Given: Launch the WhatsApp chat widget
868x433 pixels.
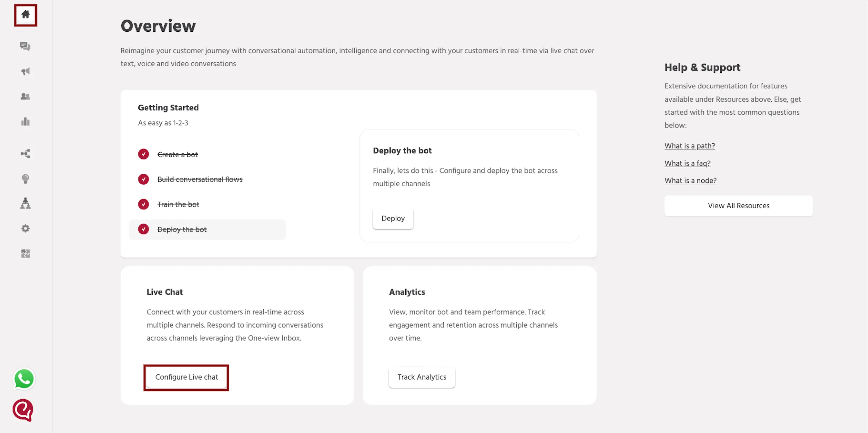Looking at the screenshot, I should pyautogui.click(x=24, y=379).
